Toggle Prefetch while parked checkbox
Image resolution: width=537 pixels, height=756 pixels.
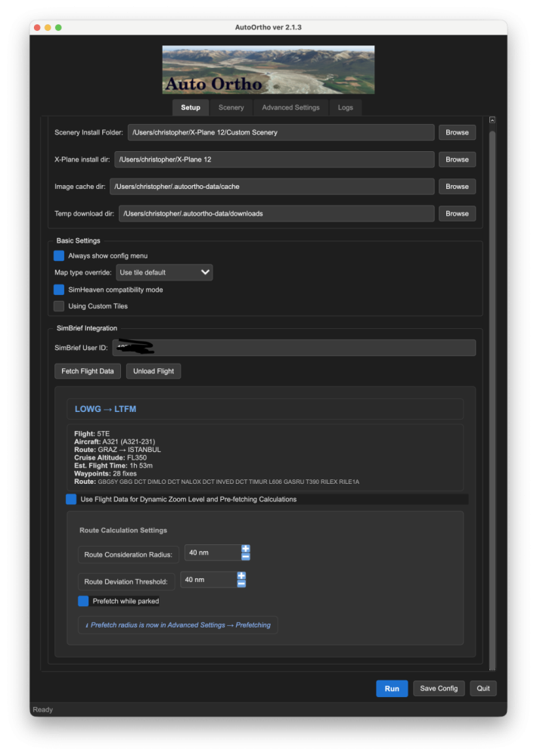tap(83, 601)
